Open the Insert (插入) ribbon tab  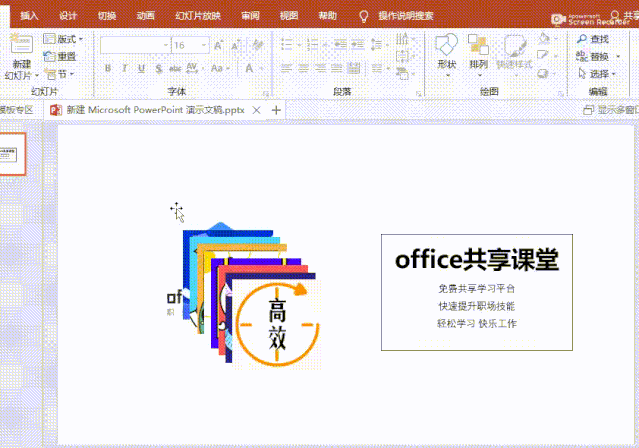(29, 16)
